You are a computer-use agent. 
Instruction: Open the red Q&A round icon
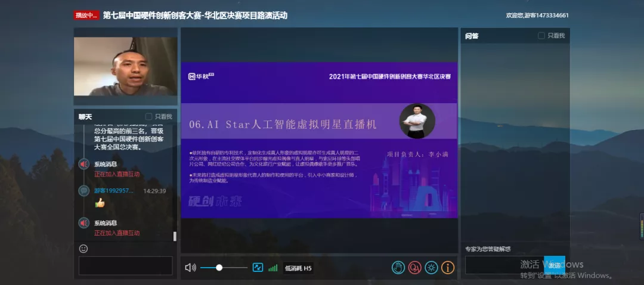coord(415,268)
